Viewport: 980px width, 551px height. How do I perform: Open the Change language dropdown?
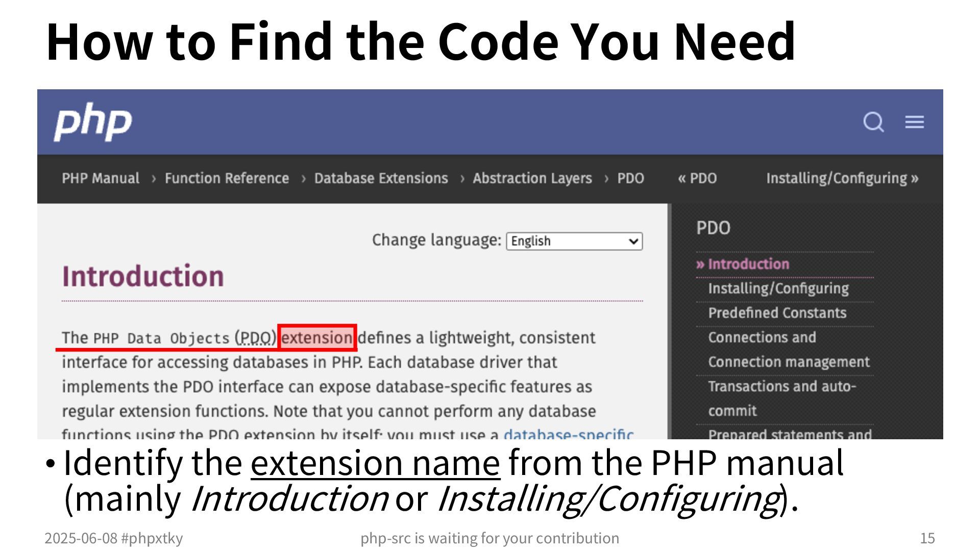pyautogui.click(x=574, y=241)
